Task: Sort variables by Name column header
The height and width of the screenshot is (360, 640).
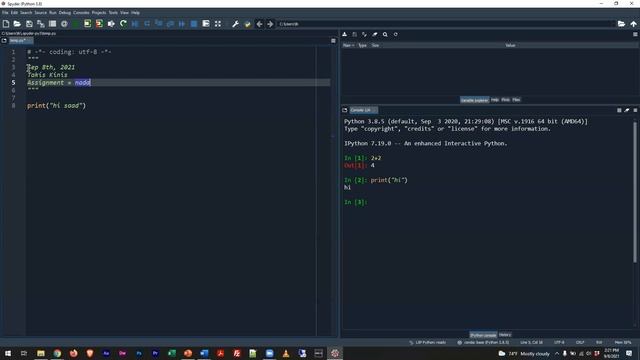Action: pos(348,45)
